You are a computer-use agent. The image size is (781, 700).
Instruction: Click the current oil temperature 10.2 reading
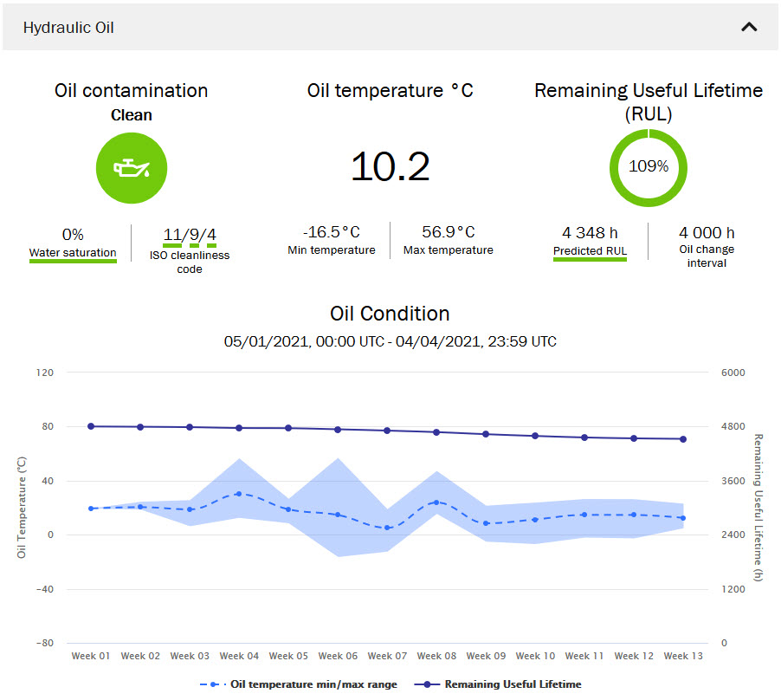point(390,166)
